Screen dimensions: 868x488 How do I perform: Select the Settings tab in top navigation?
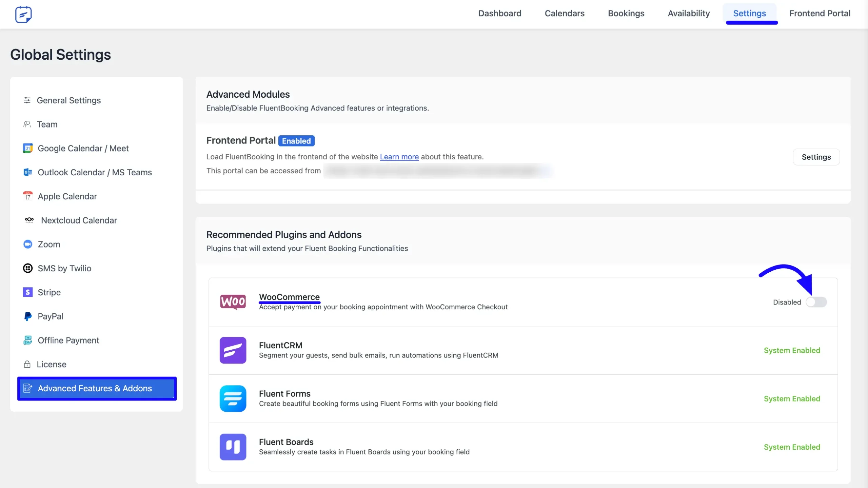click(749, 14)
